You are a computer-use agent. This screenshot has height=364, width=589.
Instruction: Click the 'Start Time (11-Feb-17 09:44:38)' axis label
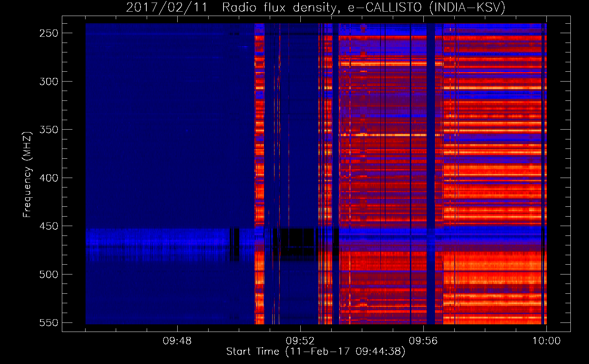316,352
